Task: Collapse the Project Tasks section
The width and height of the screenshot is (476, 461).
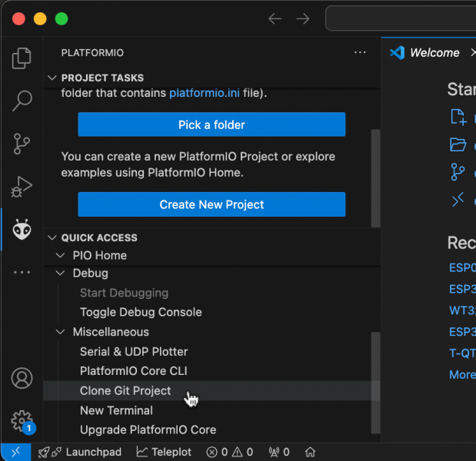Action: (x=52, y=78)
